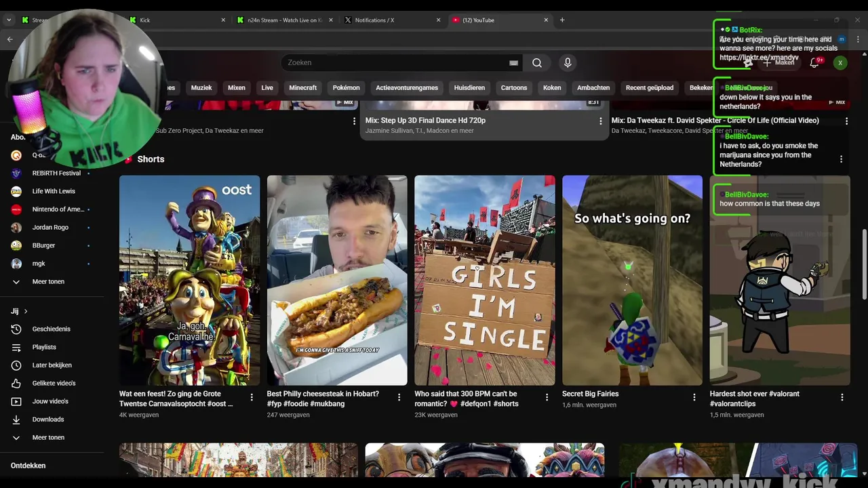Select the Recent geüpload filter chip
Screen dimensions: 868x488
coord(650,87)
